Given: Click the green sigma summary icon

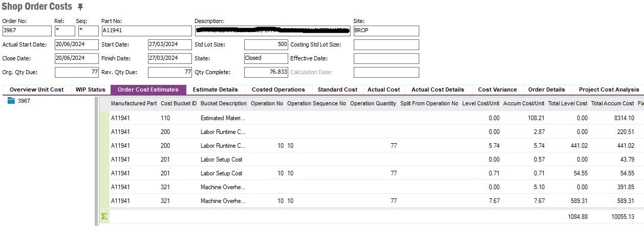Looking at the screenshot, I should pyautogui.click(x=104, y=216).
